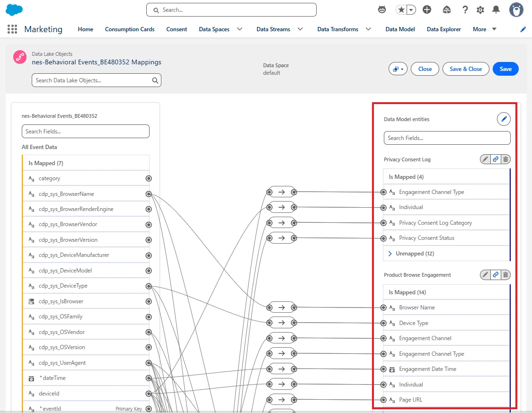Click the magnifier in Search Data Lake Objects

155,80
